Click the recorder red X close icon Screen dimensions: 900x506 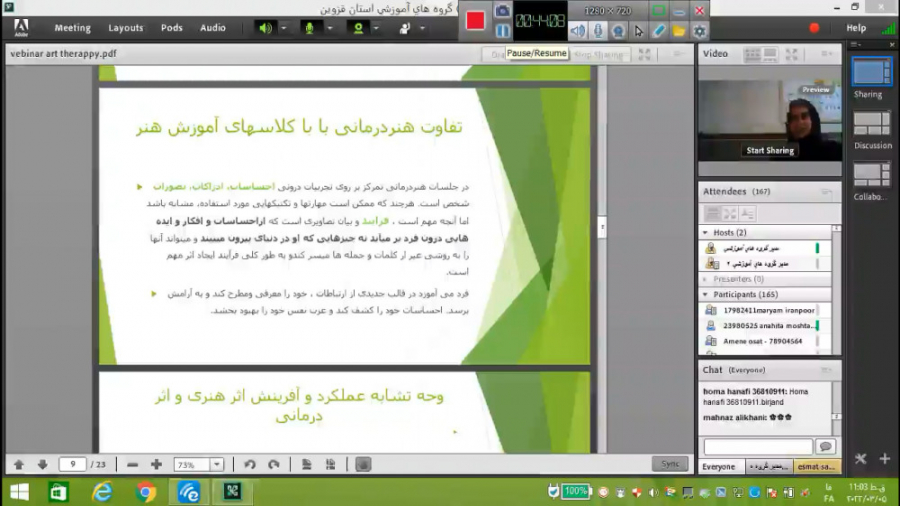700,10
